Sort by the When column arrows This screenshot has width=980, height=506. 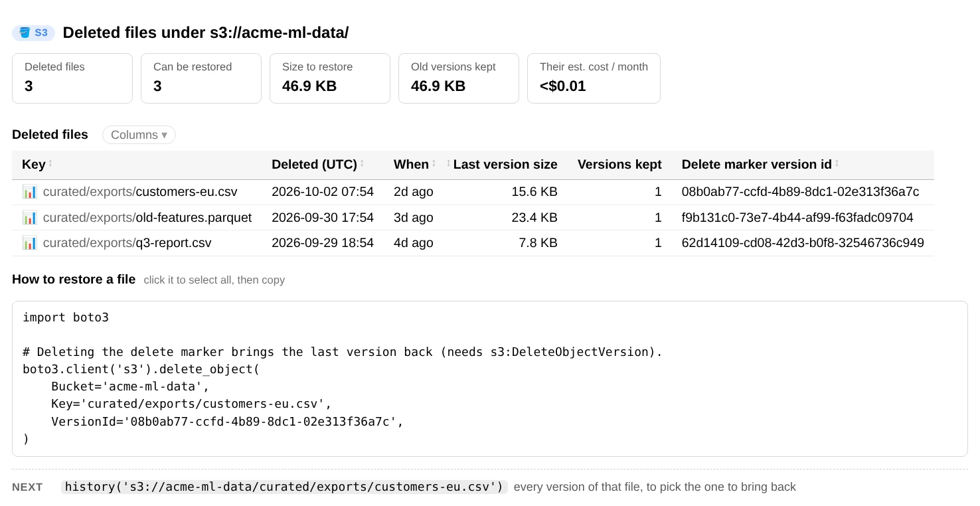tap(434, 163)
